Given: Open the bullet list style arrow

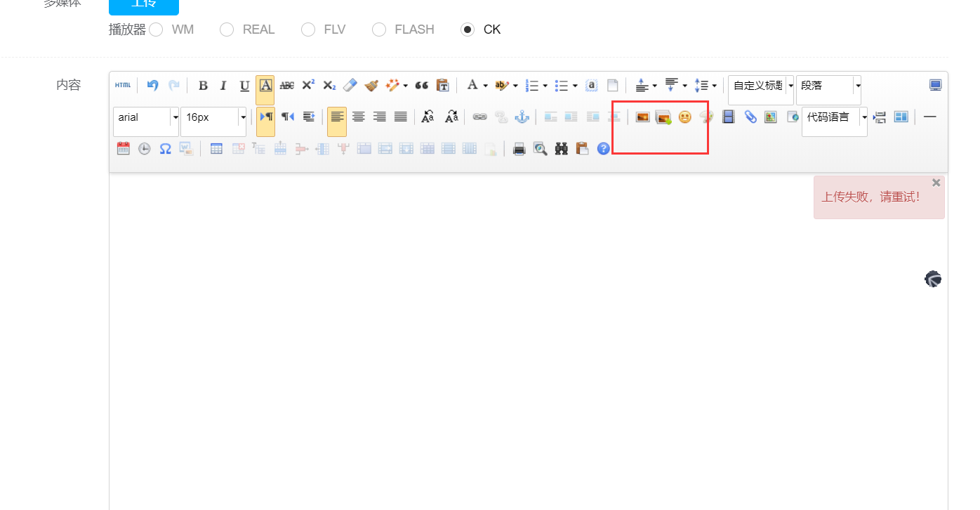Looking at the screenshot, I should tap(575, 86).
